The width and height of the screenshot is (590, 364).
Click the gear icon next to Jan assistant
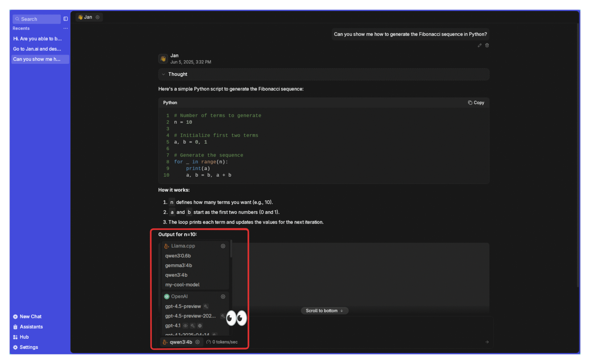pyautogui.click(x=98, y=17)
